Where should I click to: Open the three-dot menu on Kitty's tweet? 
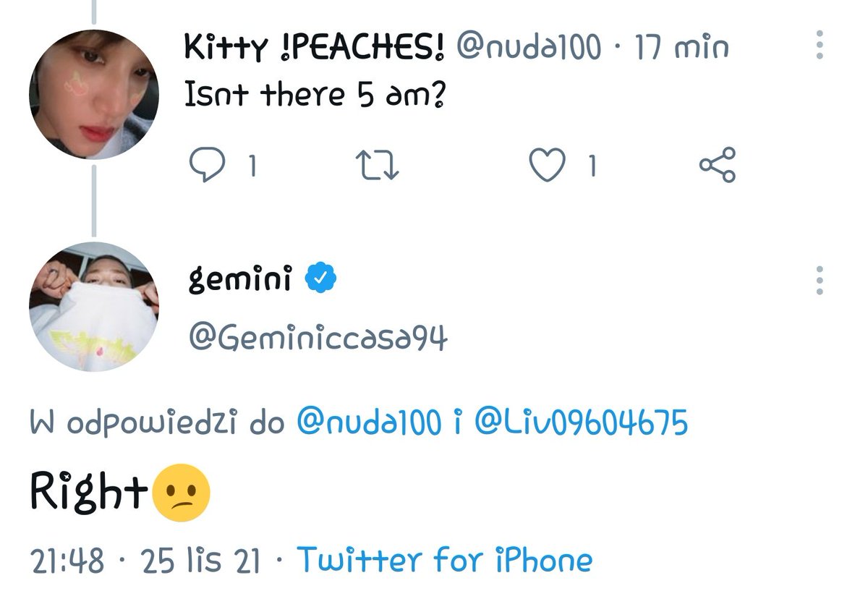coord(820,45)
